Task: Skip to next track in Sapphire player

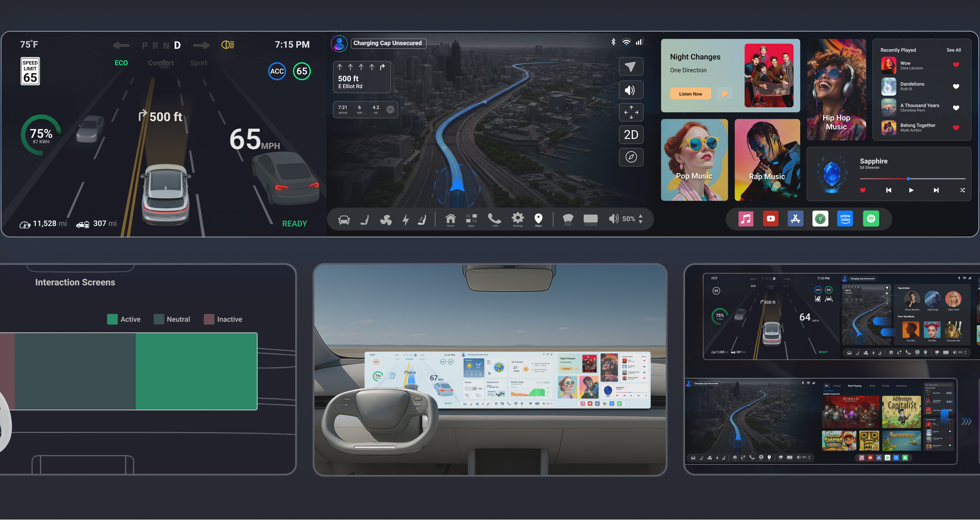Action: point(936,190)
